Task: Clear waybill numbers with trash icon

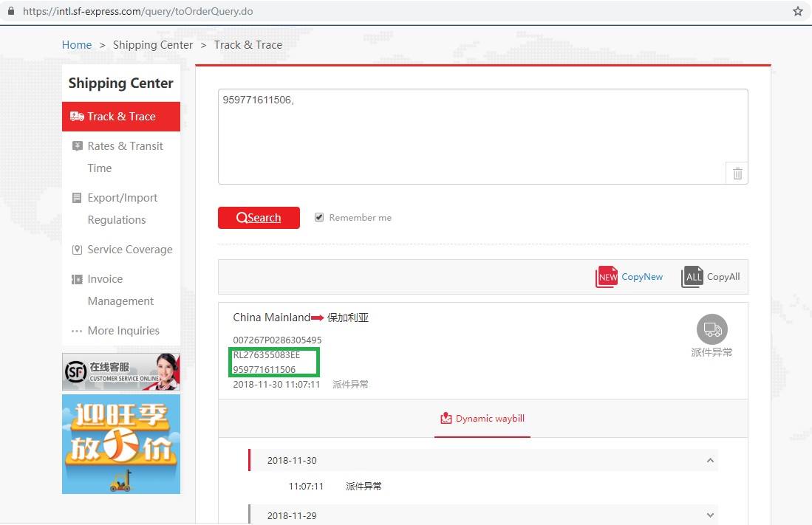Action: tap(737, 174)
